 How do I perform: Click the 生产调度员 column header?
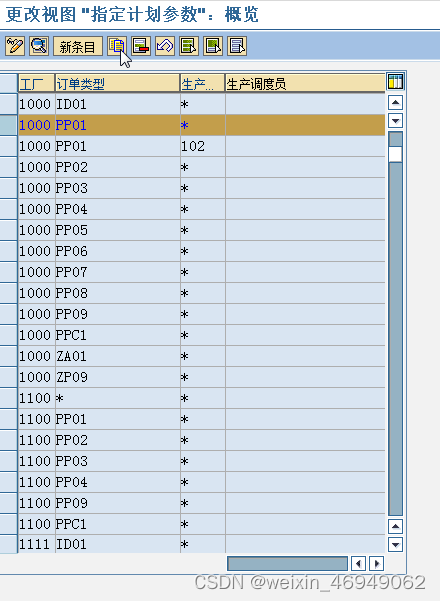305,84
